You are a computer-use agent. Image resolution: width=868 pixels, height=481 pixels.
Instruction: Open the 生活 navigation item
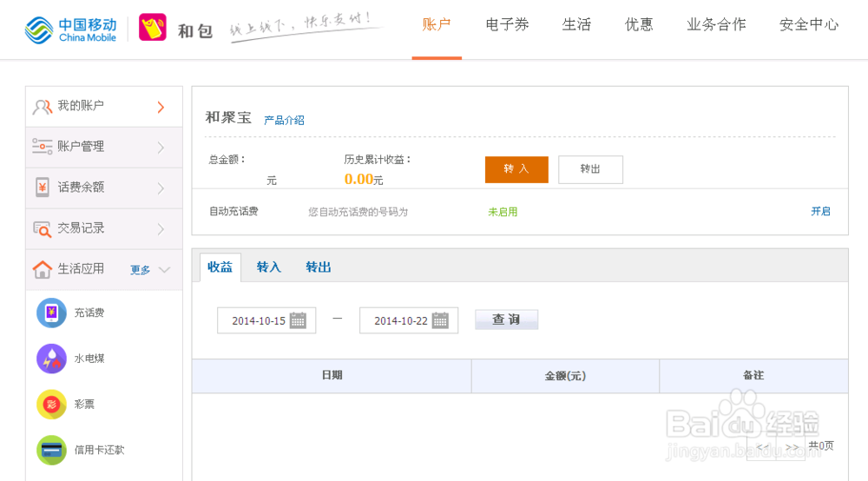pyautogui.click(x=576, y=24)
